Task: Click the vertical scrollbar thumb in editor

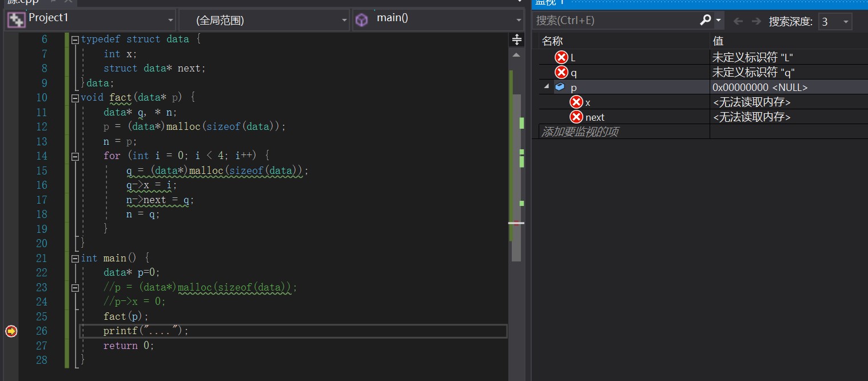Action: pyautogui.click(x=516, y=177)
